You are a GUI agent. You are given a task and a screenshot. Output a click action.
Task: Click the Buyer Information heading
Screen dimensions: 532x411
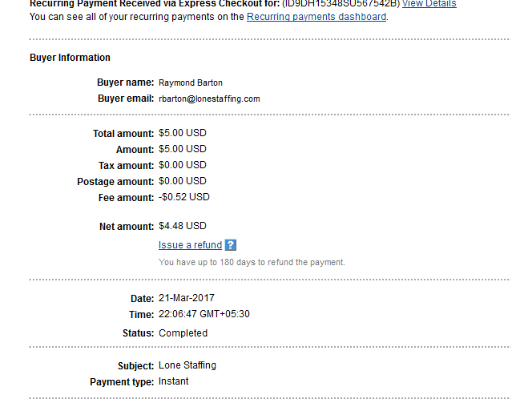[70, 58]
